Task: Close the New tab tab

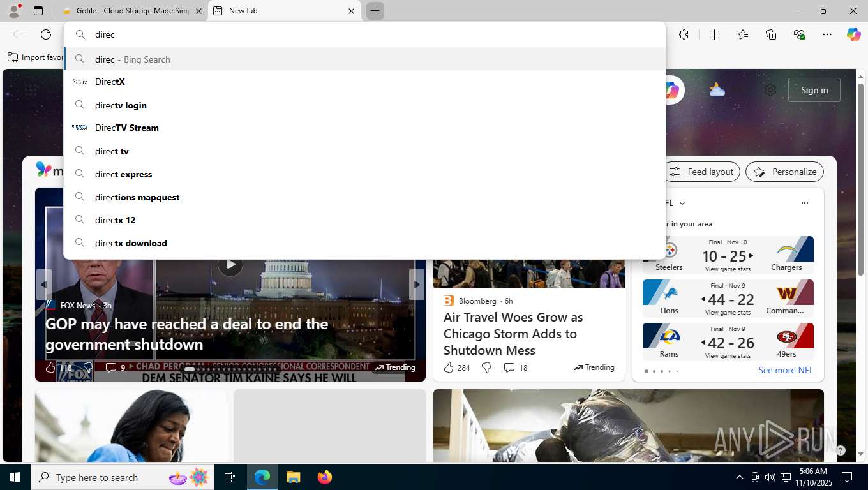Action: [351, 11]
